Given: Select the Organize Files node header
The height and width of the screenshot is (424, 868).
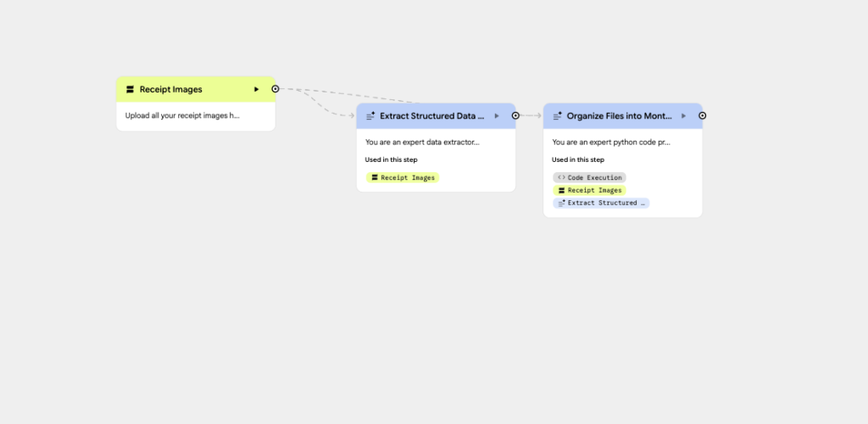Looking at the screenshot, I should click(x=619, y=115).
